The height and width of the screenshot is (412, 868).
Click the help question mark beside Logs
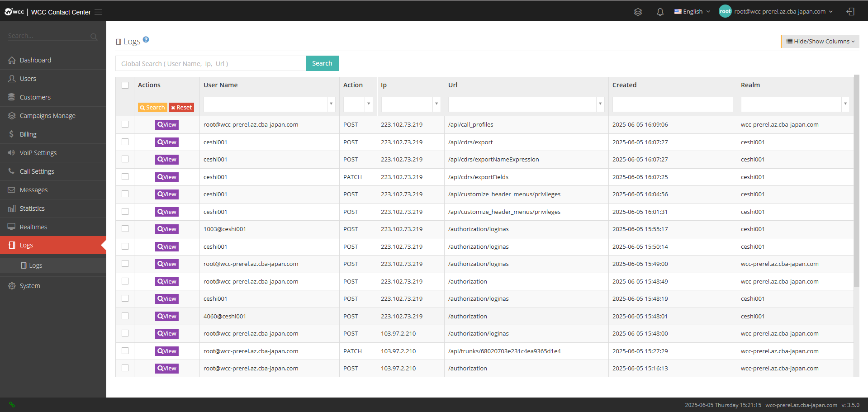click(146, 39)
